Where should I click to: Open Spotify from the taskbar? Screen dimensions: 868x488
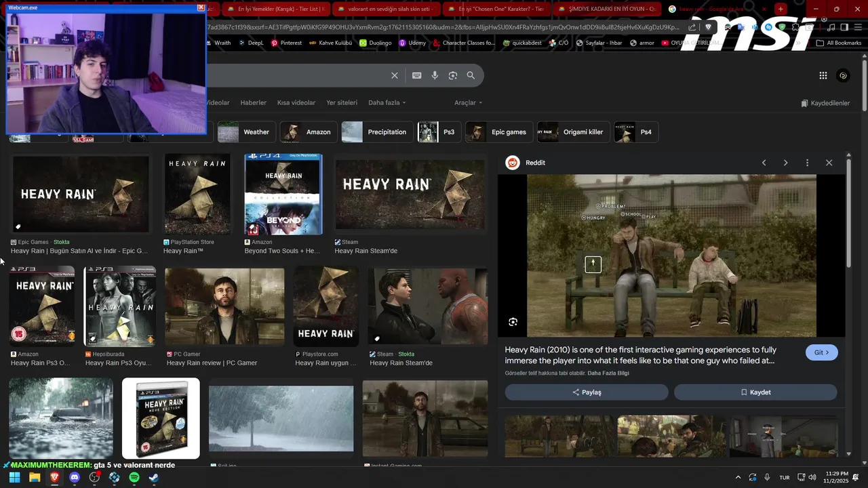tap(134, 477)
